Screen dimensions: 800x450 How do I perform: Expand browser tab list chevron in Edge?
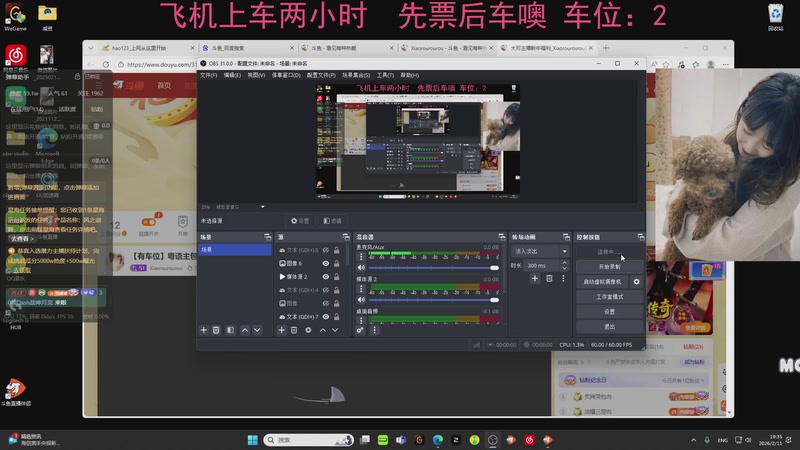pos(91,48)
